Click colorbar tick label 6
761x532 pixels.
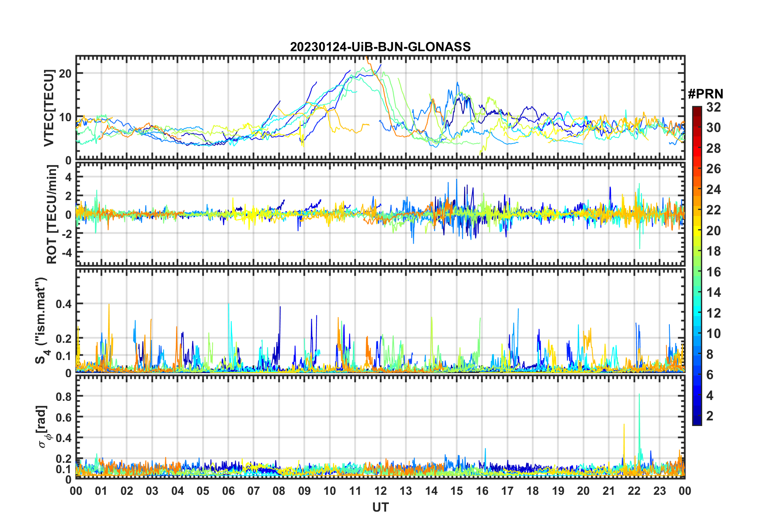[x=710, y=375]
